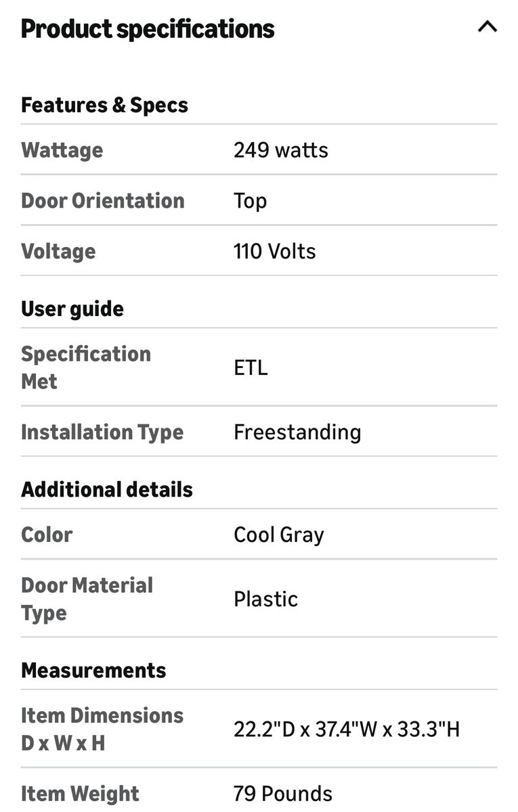
Task: Select the Plastic material value
Action: tap(265, 599)
